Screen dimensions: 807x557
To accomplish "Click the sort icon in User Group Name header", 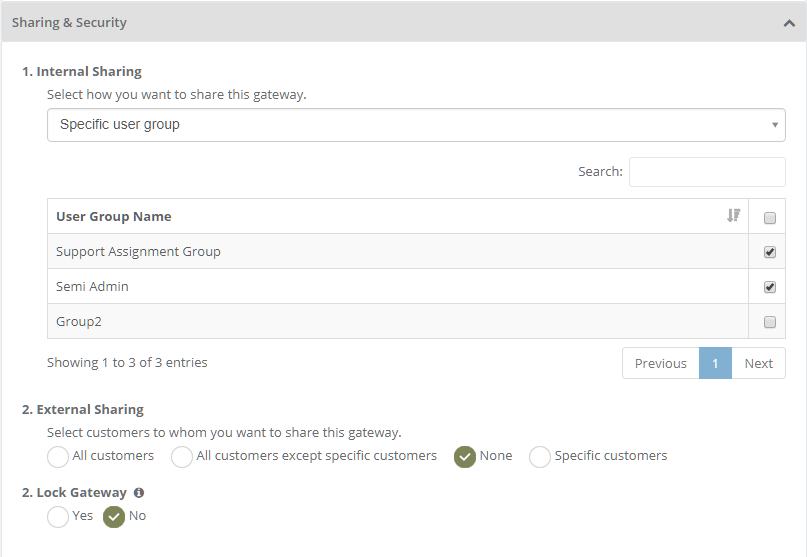I will 733,216.
